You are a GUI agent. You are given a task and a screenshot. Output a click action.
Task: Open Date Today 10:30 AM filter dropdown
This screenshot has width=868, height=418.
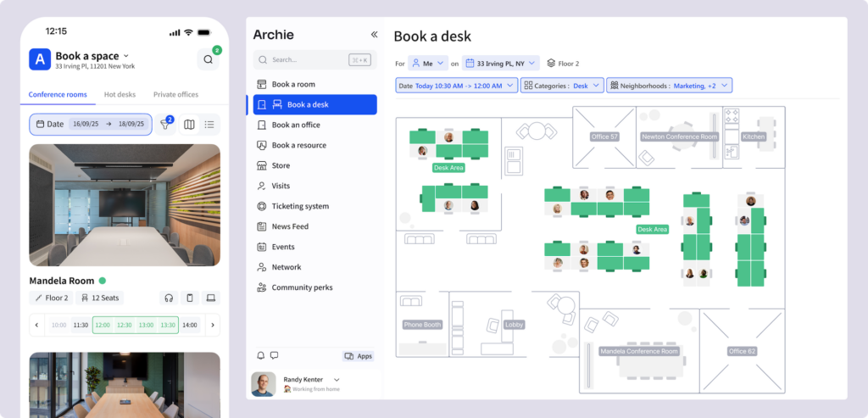click(x=457, y=86)
